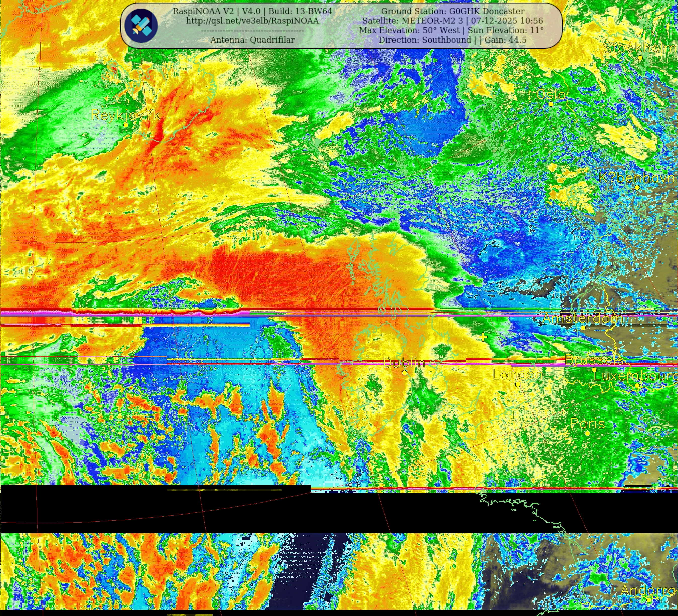This screenshot has height=616, width=678.
Task: Click the Amsterdam map label text
Action: pos(582,318)
